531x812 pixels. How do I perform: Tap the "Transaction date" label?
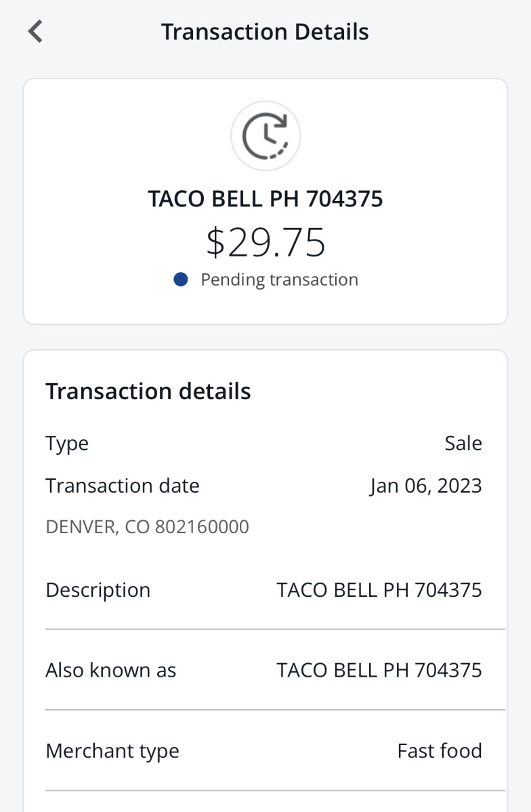point(122,486)
